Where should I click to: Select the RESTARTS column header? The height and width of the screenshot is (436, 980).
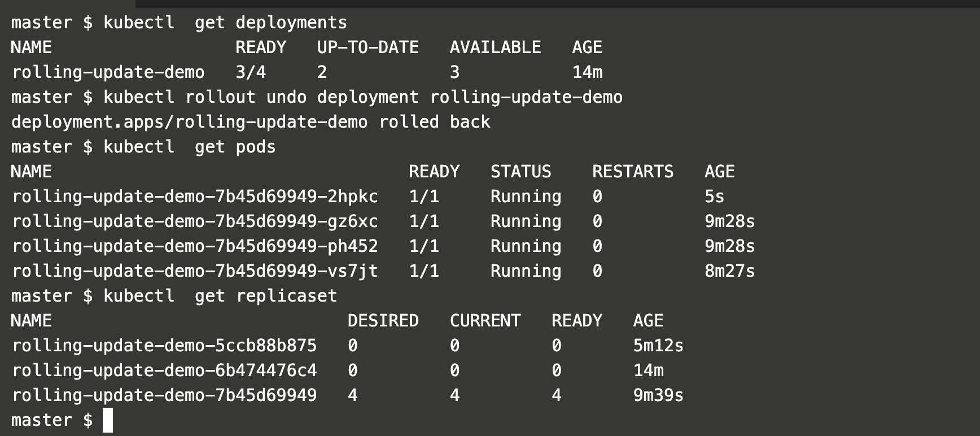pos(633,172)
